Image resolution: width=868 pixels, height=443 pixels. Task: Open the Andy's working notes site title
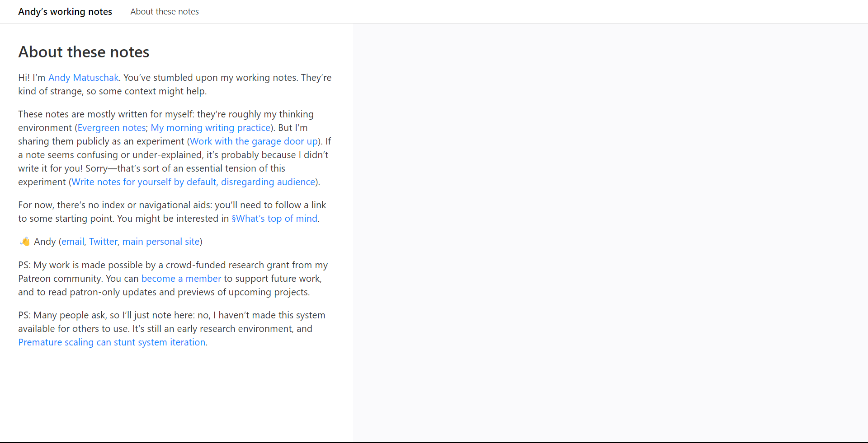[x=65, y=12]
